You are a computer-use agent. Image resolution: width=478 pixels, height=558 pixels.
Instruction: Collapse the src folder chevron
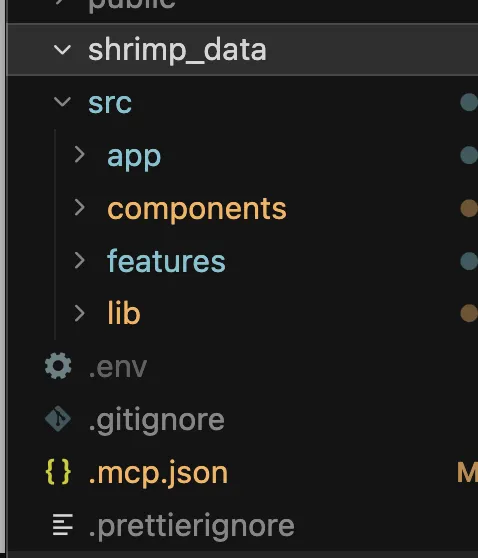(62, 102)
